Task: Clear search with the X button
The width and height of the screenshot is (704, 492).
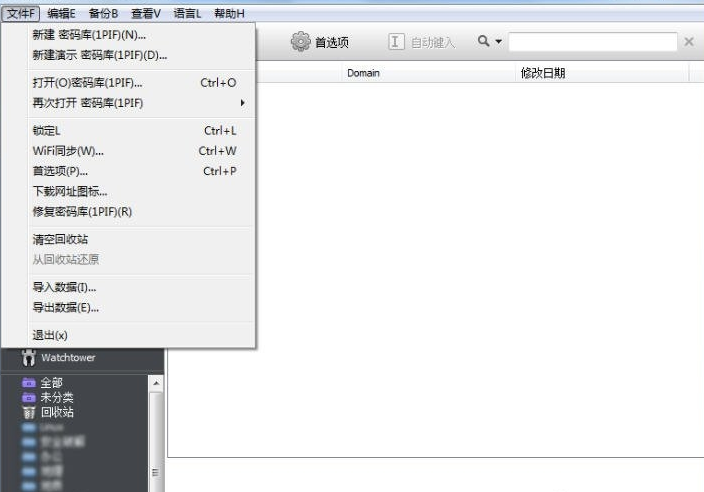Action: (689, 42)
